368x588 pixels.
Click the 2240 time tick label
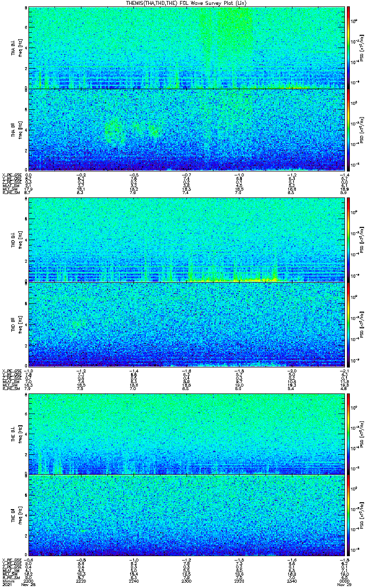(x=133, y=581)
